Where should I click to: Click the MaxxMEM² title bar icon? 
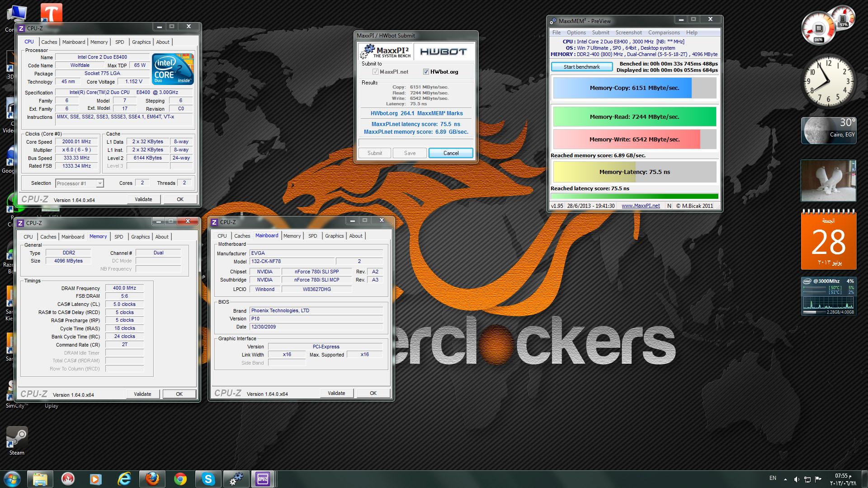coord(553,21)
